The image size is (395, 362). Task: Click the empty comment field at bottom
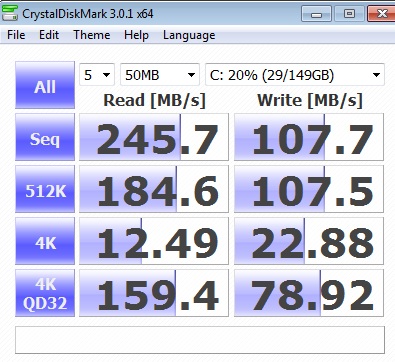point(200,340)
